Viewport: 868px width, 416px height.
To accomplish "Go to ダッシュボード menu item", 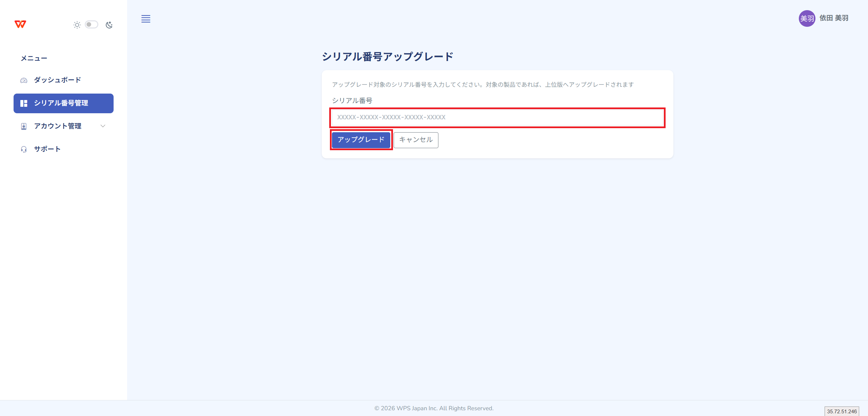I will 58,80.
